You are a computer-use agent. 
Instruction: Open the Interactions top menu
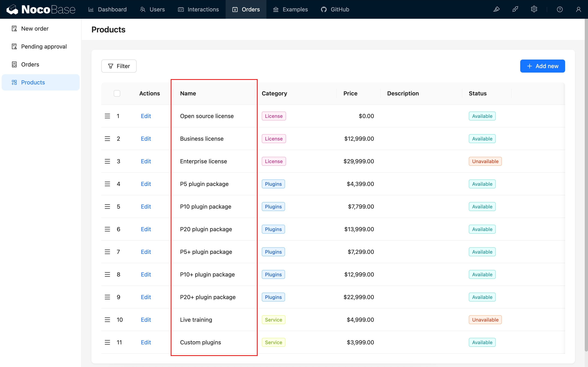click(x=198, y=9)
